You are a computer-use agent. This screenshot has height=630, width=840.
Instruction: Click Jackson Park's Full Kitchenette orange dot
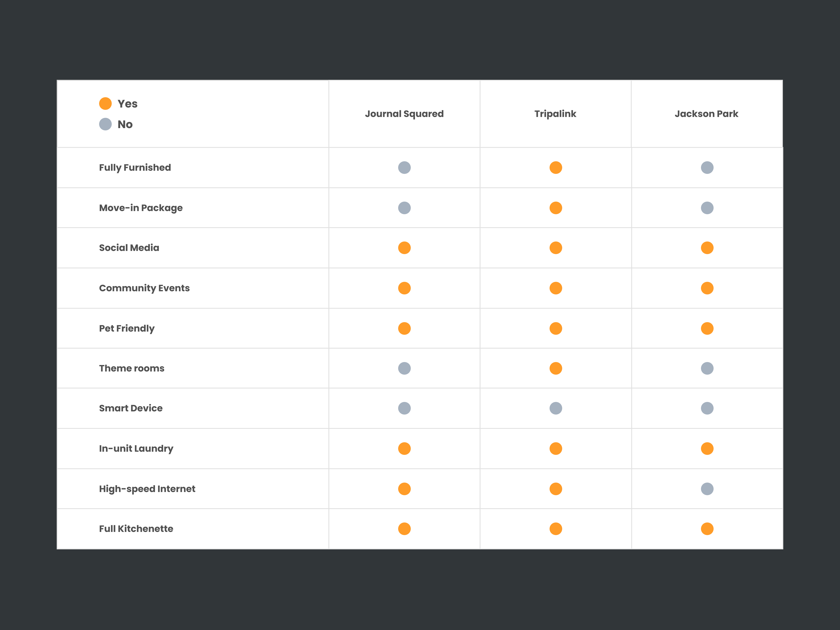[x=707, y=529]
